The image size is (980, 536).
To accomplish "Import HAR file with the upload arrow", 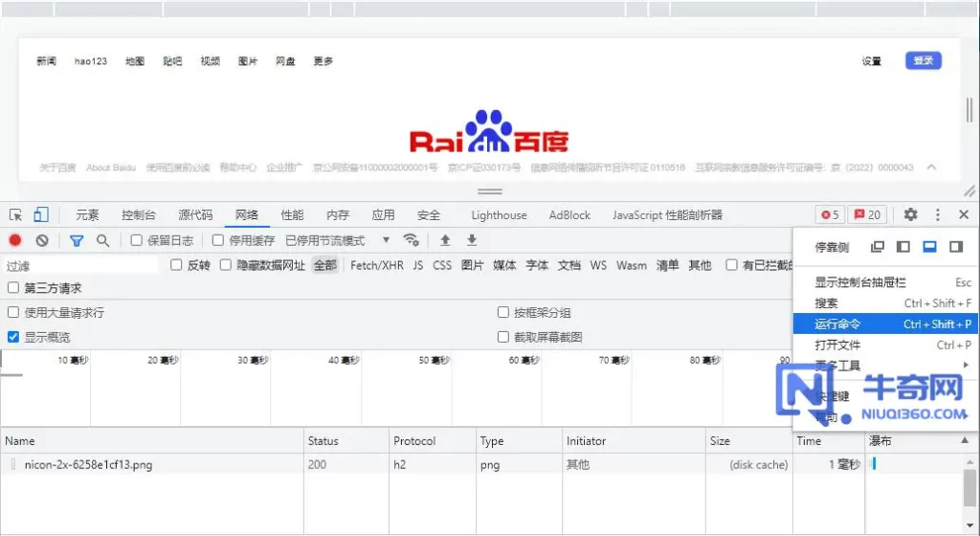I will (445, 240).
